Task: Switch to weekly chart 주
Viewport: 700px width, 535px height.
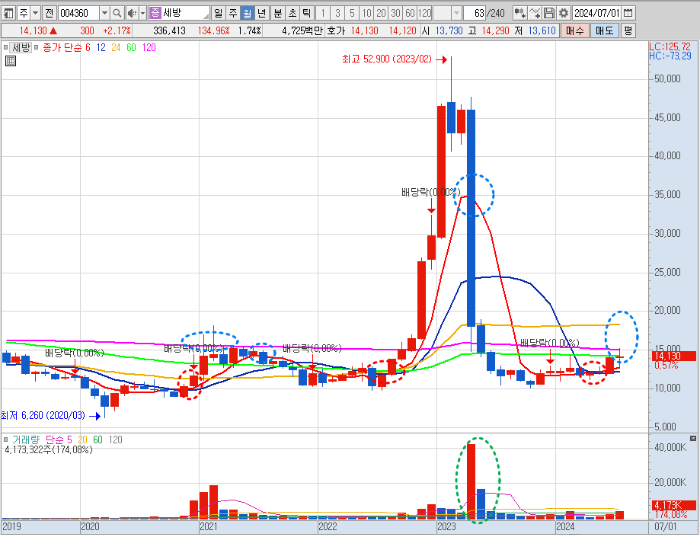Action: click(x=233, y=13)
